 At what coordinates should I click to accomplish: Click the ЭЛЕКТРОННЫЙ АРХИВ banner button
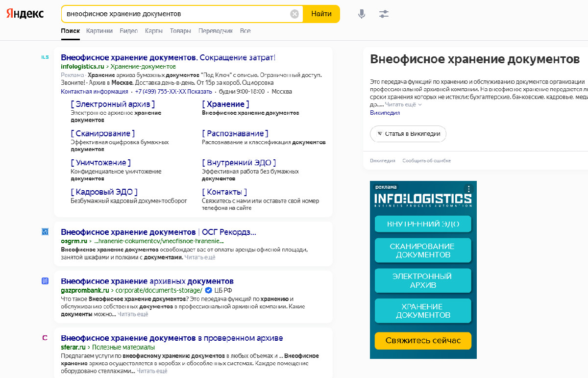(x=423, y=280)
